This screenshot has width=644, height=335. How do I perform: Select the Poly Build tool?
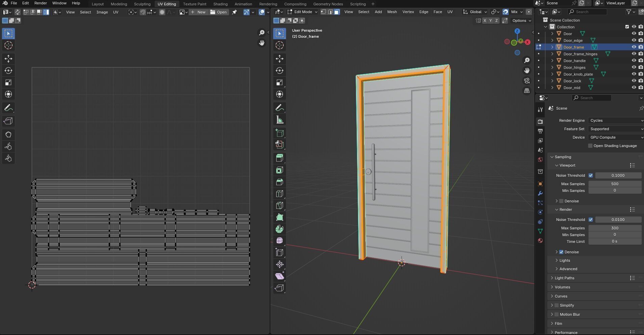click(x=279, y=217)
